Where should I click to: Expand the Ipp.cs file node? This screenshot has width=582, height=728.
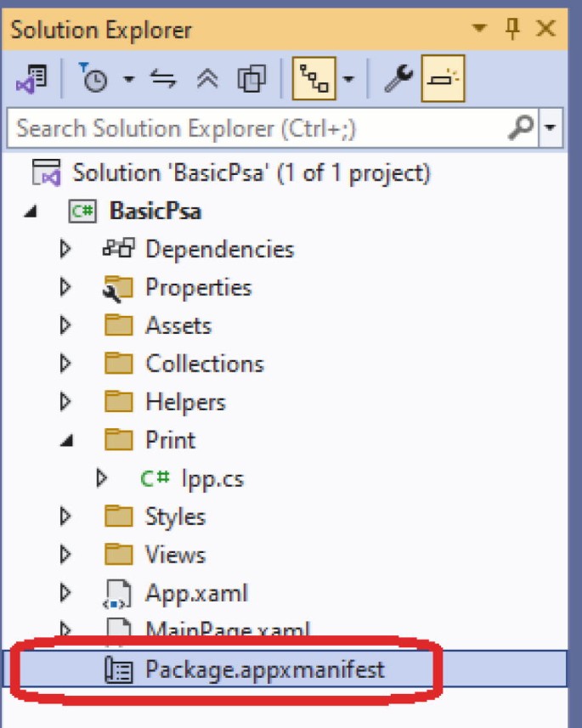pyautogui.click(x=103, y=478)
